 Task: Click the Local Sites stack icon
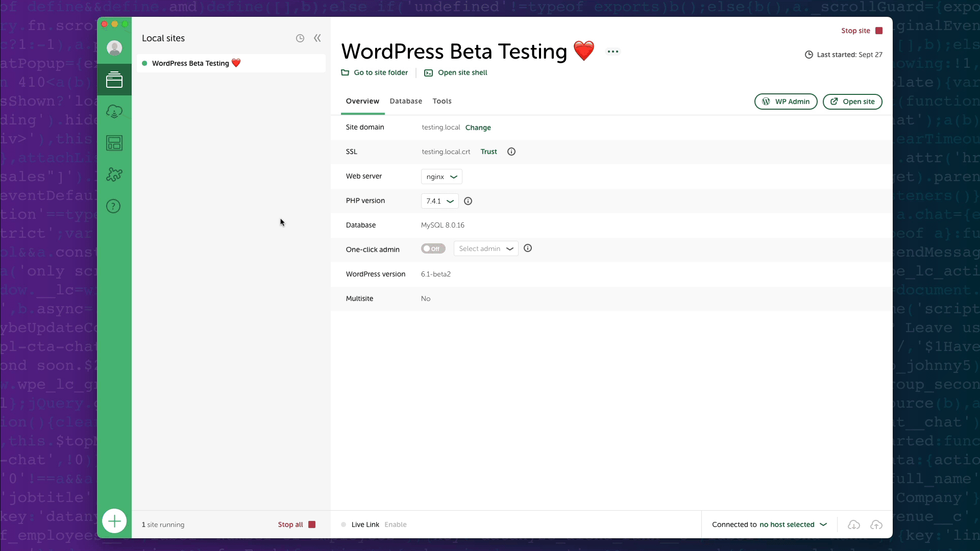[114, 80]
